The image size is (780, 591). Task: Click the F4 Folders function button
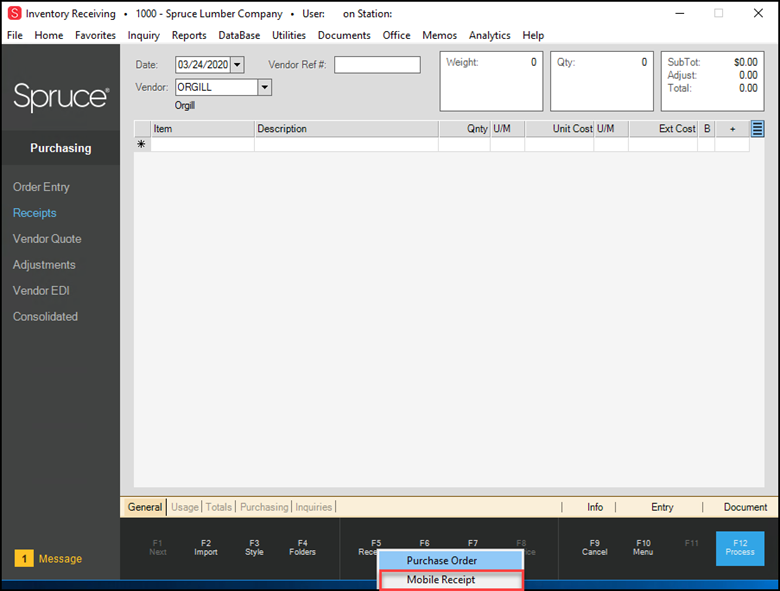302,547
